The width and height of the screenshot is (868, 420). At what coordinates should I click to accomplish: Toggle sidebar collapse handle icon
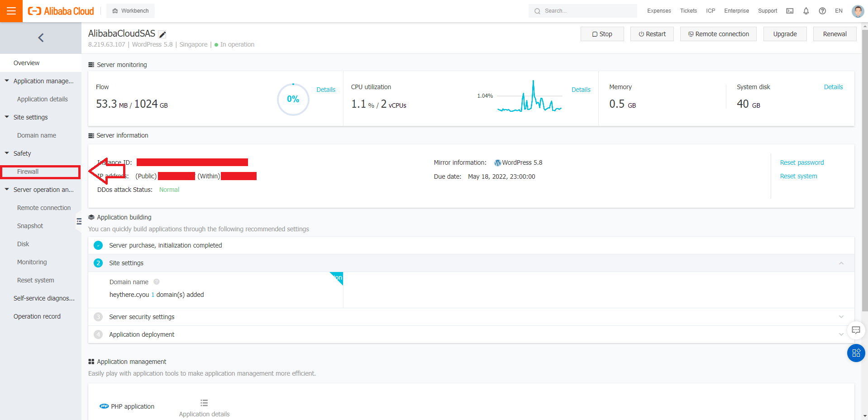[79, 221]
